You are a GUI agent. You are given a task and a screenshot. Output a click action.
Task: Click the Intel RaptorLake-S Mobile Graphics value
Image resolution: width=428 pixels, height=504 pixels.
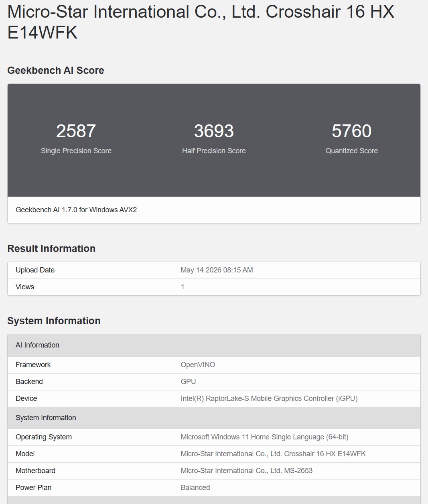(269, 398)
